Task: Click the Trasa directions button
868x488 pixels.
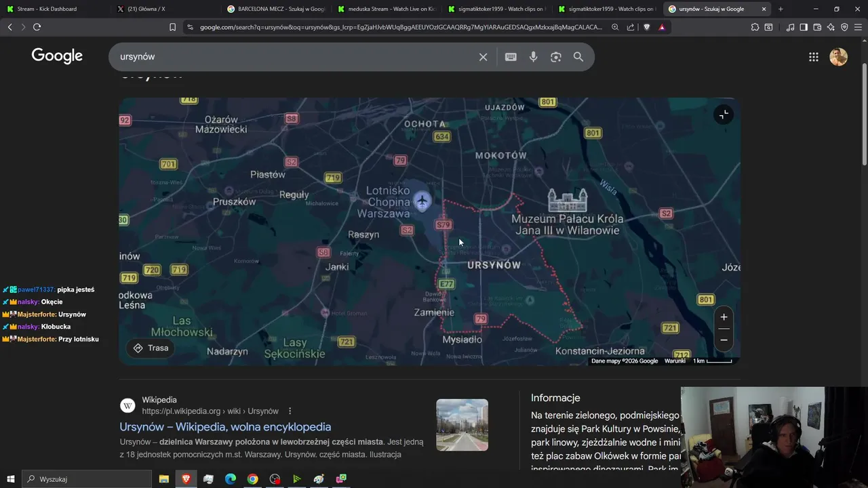Action: (151, 348)
